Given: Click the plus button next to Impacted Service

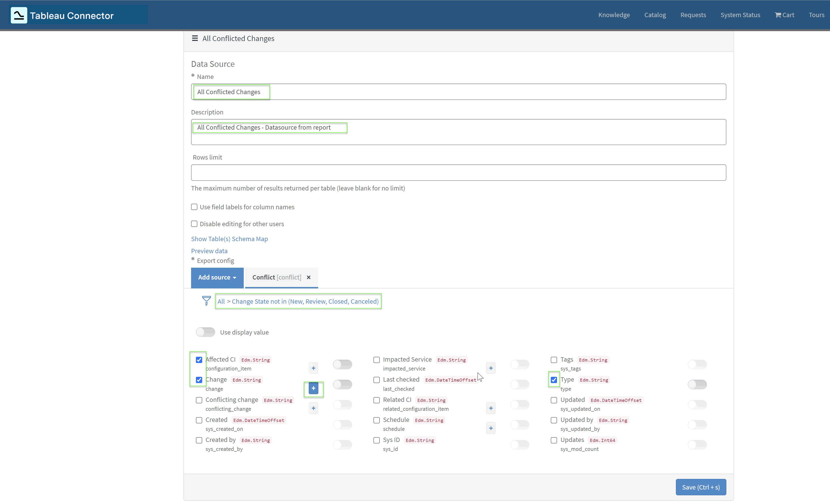Looking at the screenshot, I should pyautogui.click(x=490, y=368).
